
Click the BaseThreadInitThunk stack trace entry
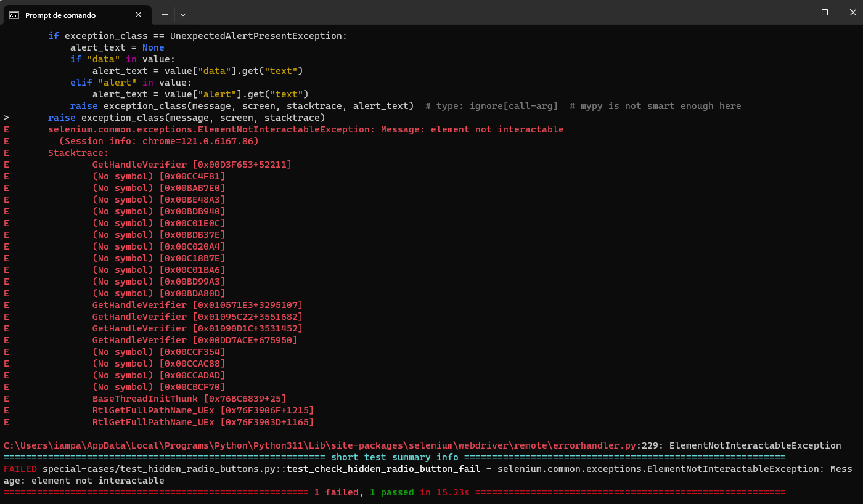(189, 399)
